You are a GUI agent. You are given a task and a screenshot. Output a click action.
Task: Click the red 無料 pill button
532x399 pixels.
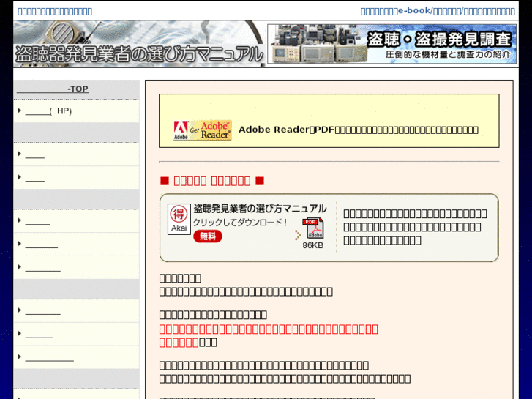coord(208,236)
